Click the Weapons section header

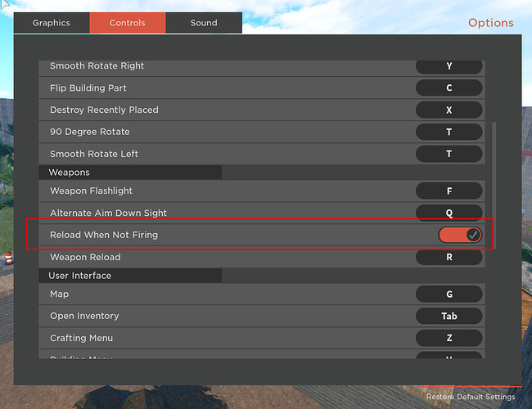(131, 173)
